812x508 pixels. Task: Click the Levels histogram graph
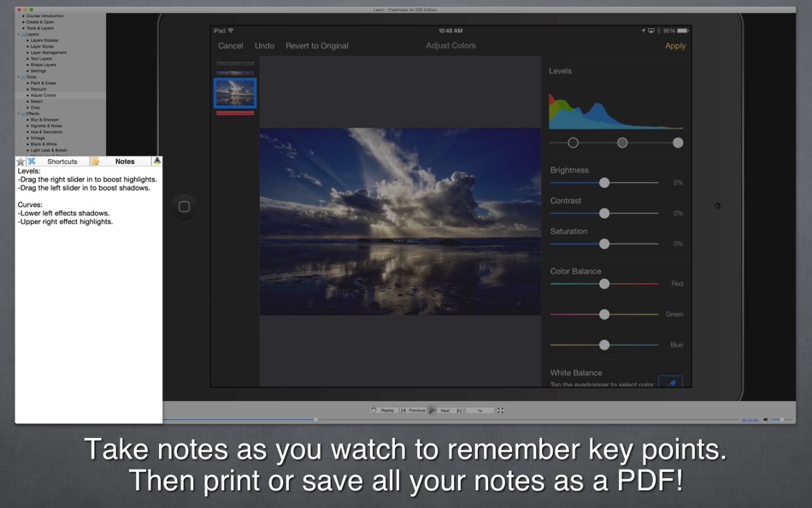point(615,110)
